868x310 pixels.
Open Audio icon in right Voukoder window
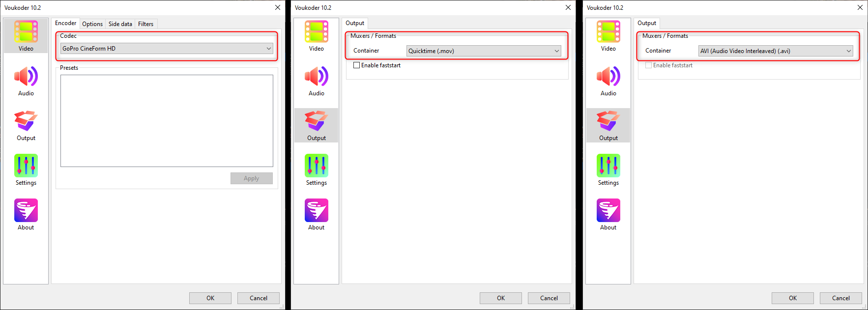point(608,81)
